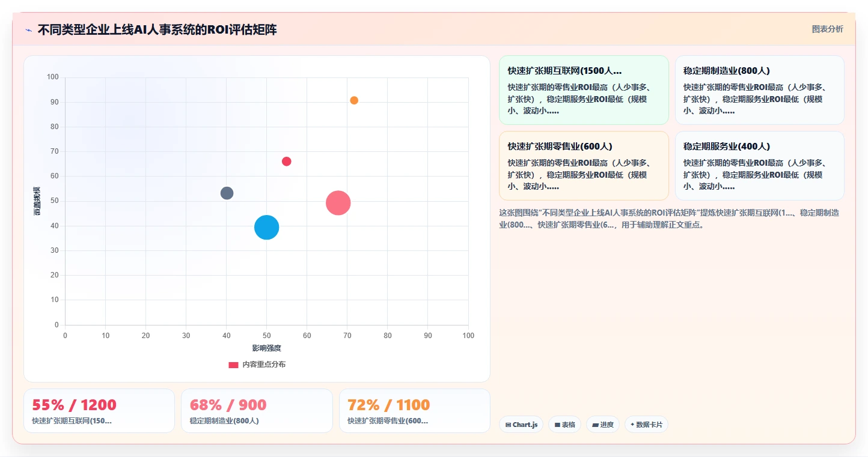Click the orange bubble at top of chart
The image size is (868, 457).
pyautogui.click(x=354, y=100)
